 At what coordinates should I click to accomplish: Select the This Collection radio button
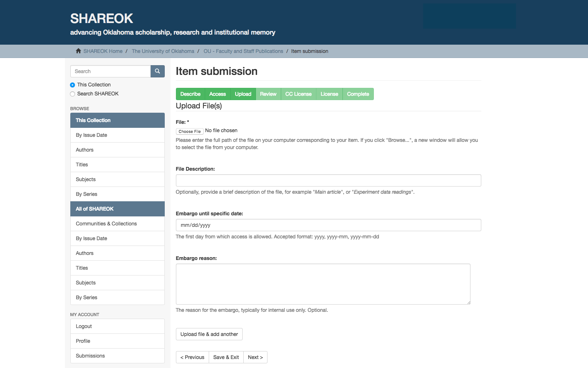tap(72, 85)
